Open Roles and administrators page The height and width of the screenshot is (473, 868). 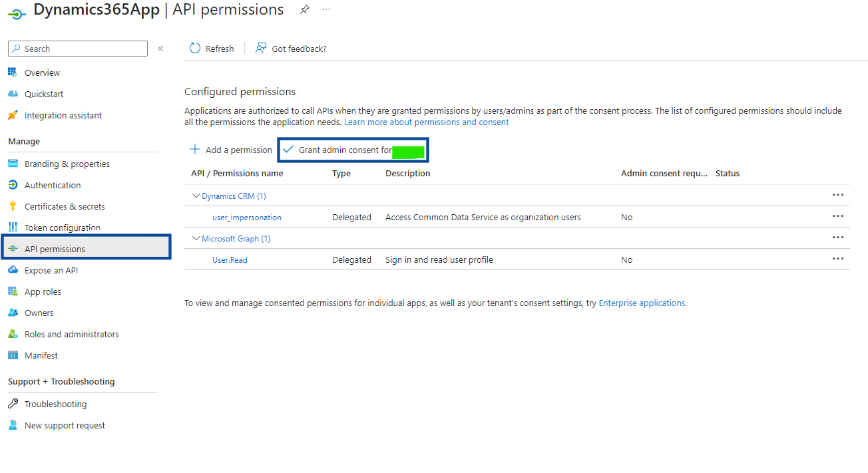coord(72,334)
